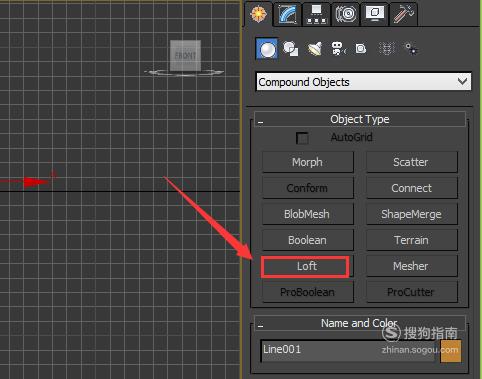Click the Loft button
The height and width of the screenshot is (379, 482).
click(306, 266)
